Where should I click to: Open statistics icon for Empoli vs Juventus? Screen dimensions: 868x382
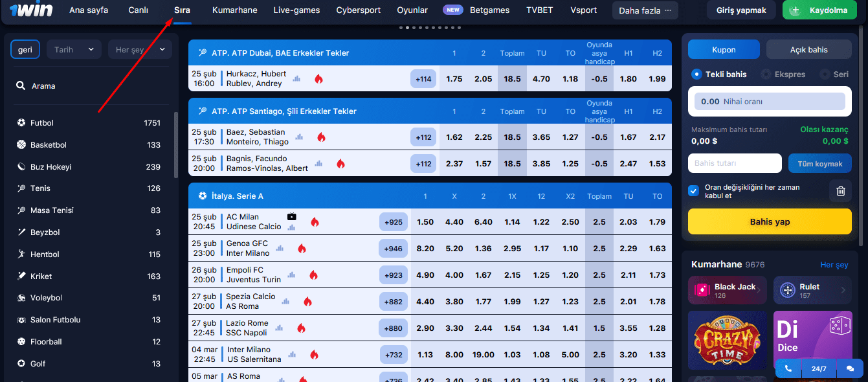point(291,275)
